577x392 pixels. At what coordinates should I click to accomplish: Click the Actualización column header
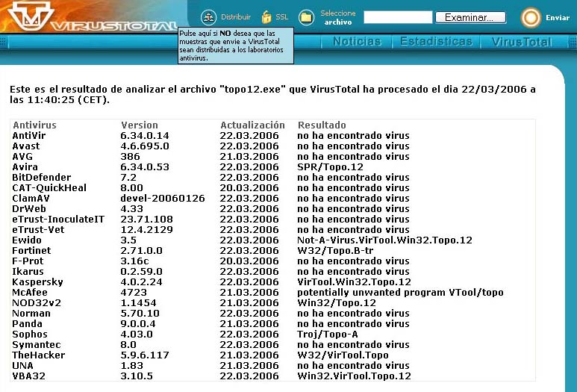[252, 125]
